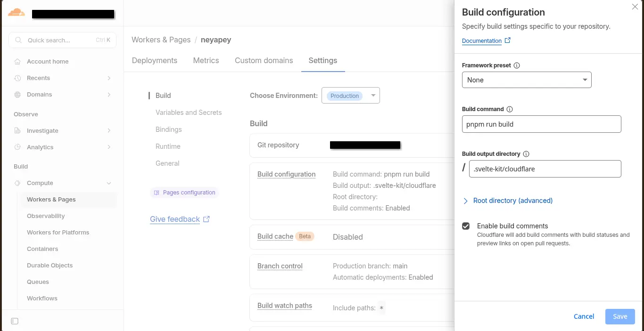Click external link icon beside Give feedback
The height and width of the screenshot is (331, 644).
click(206, 219)
